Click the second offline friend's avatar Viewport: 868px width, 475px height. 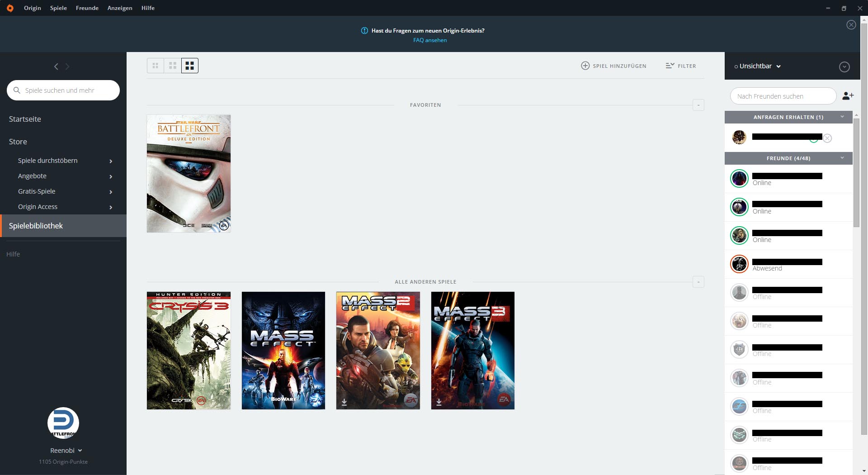(x=739, y=321)
